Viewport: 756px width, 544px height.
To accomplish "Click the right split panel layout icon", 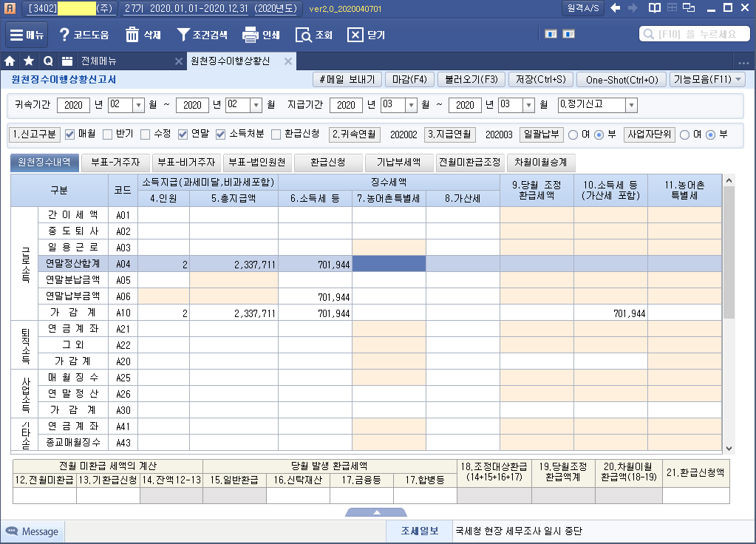I will 568,34.
